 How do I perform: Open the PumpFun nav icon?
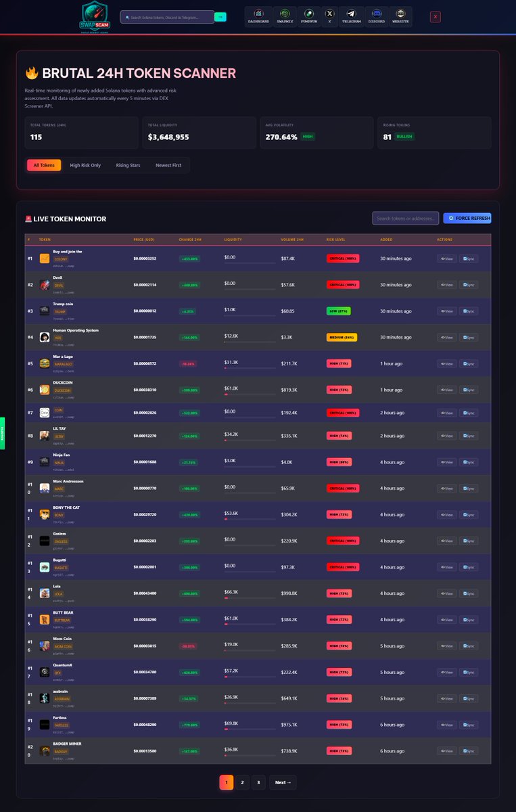point(309,16)
